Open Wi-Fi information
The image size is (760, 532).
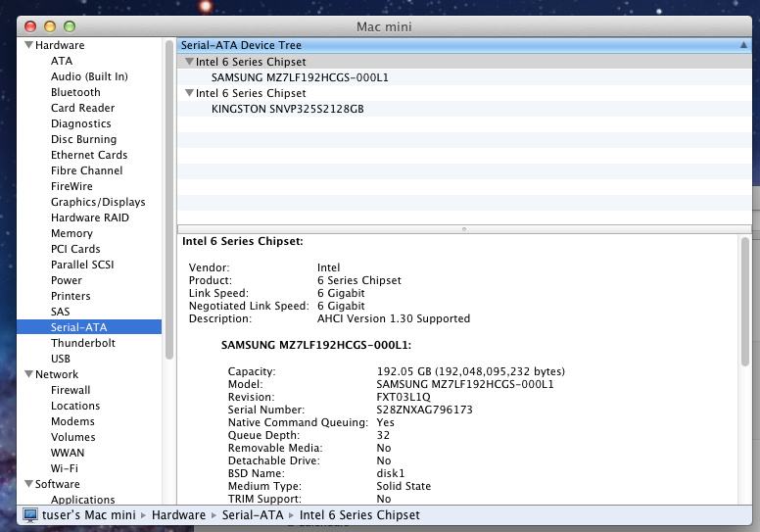pyautogui.click(x=65, y=468)
